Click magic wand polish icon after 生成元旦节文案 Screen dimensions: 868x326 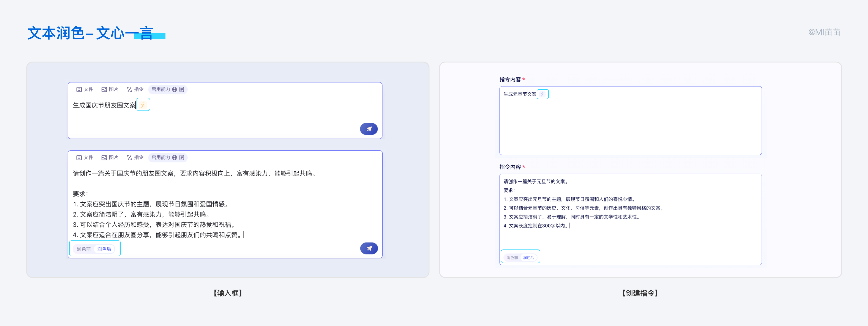(x=542, y=94)
